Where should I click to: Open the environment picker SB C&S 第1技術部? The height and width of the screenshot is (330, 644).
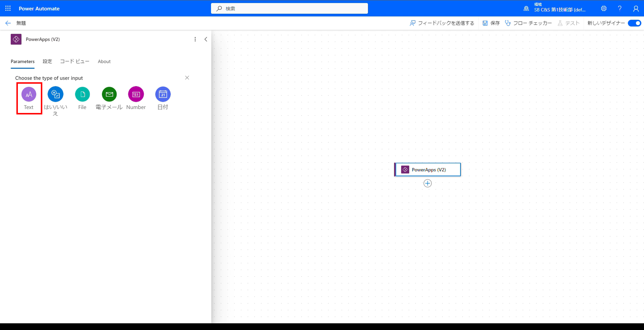[555, 8]
